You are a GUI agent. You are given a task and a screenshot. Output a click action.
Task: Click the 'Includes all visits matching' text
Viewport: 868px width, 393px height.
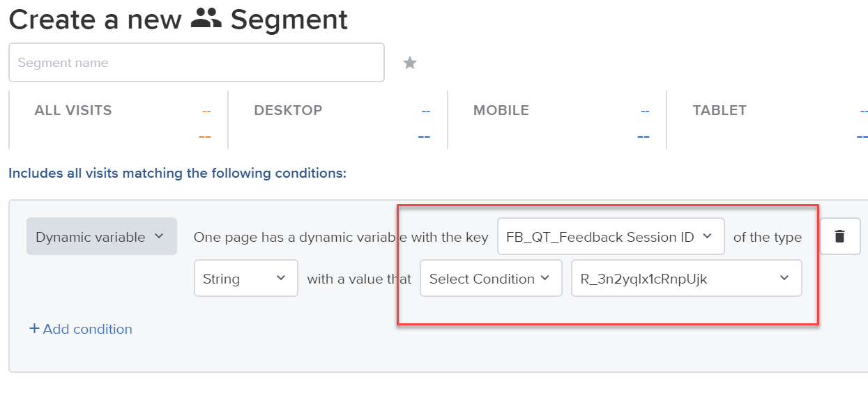(177, 173)
